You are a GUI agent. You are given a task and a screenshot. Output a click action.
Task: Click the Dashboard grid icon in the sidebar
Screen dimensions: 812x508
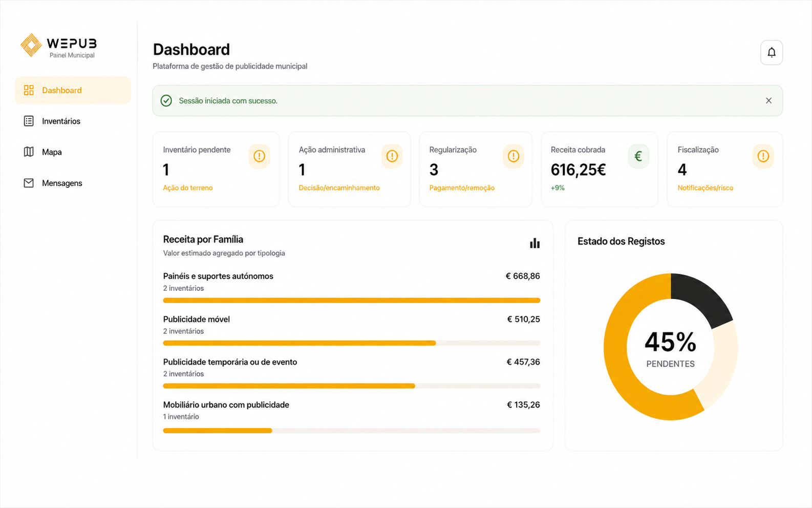point(29,90)
